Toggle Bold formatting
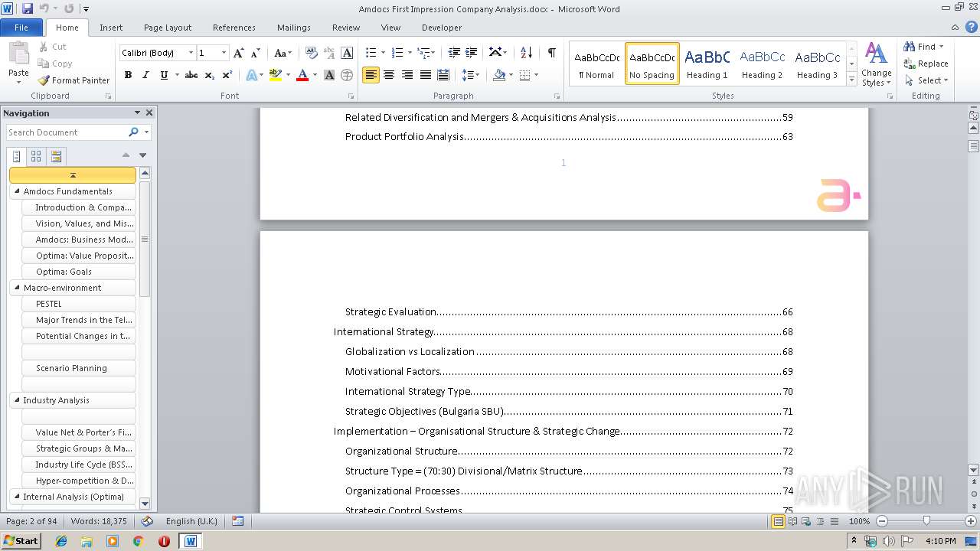 [x=128, y=75]
